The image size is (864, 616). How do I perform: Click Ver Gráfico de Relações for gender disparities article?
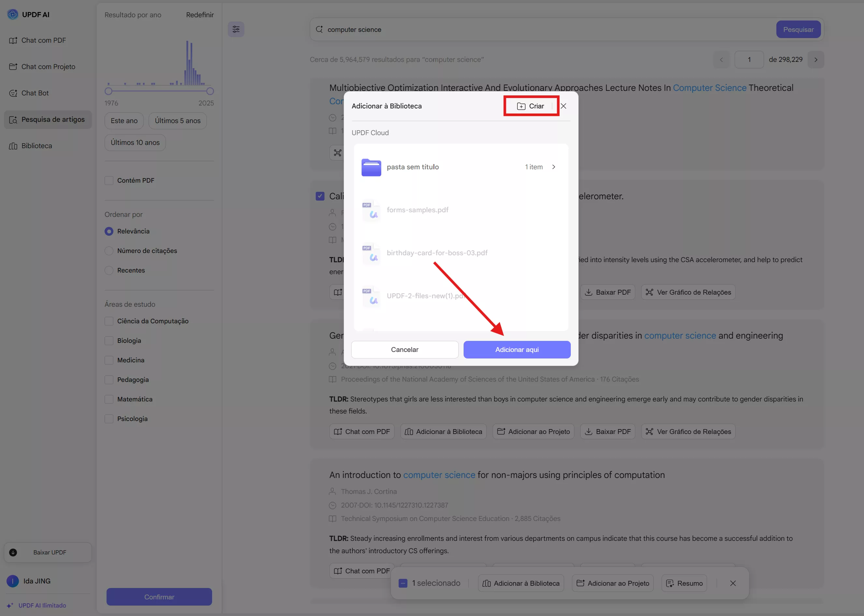pyautogui.click(x=688, y=431)
